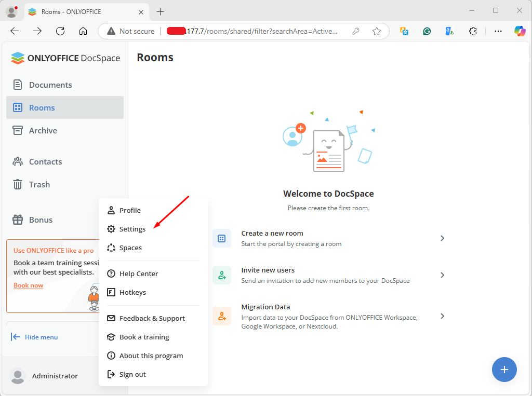Click the Feedback envelope icon
Screen dimensions: 532x396
pyautogui.click(x=111, y=318)
